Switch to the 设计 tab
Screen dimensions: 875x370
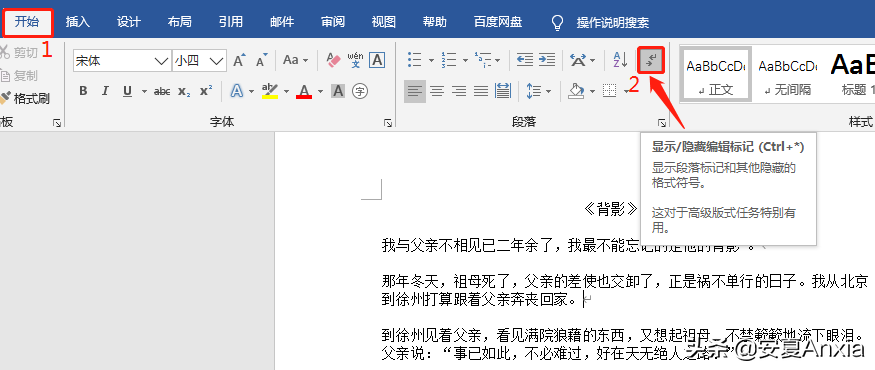[x=128, y=22]
